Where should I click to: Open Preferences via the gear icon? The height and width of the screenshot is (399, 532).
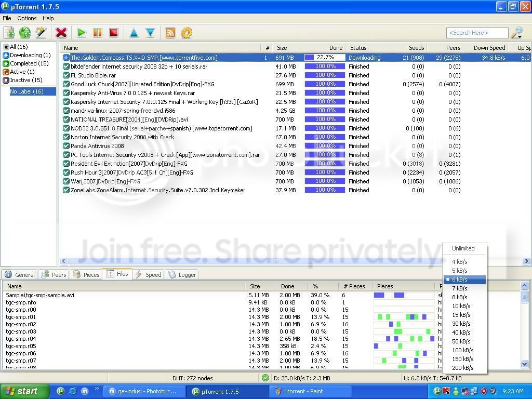(187, 33)
